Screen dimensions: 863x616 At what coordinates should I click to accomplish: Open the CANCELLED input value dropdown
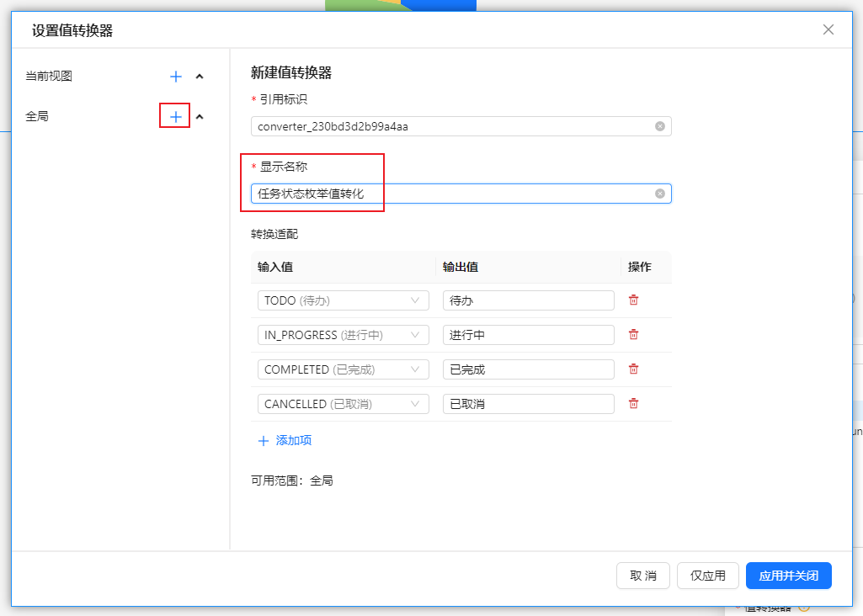(x=342, y=403)
